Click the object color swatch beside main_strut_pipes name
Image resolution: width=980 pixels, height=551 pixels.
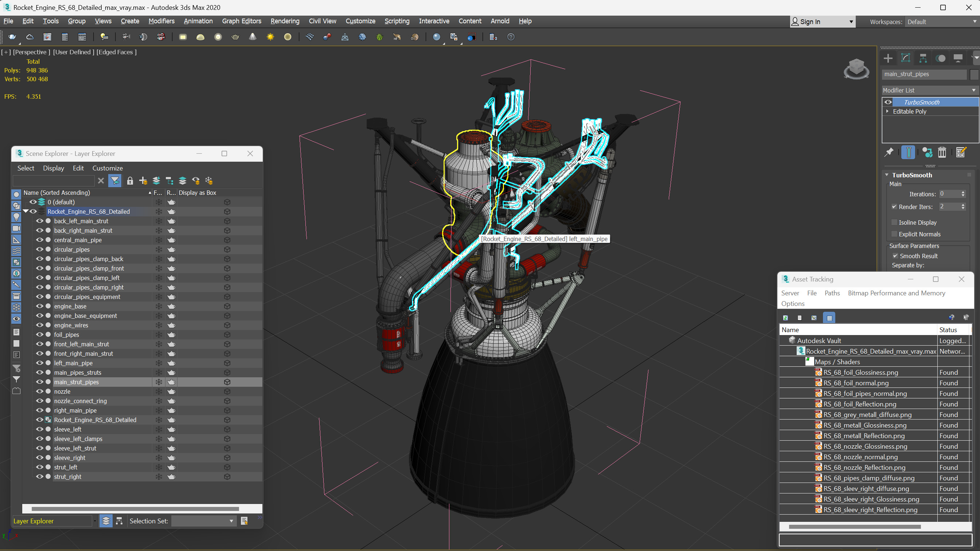coord(974,74)
